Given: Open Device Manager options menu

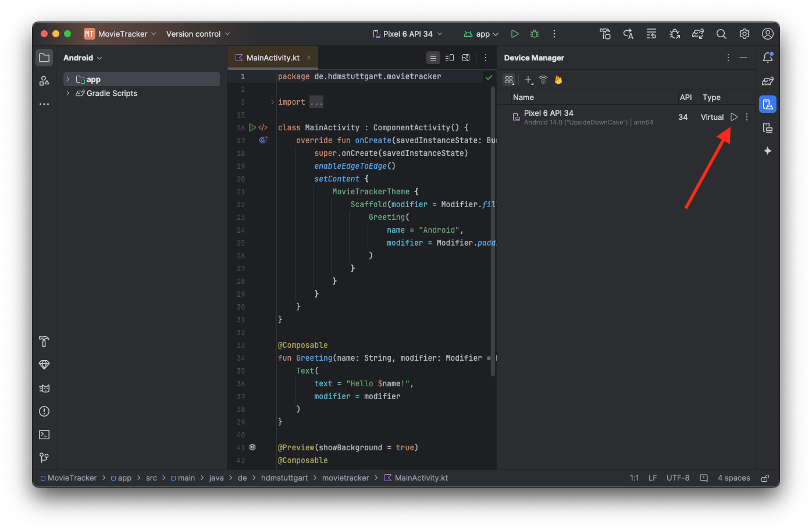Looking at the screenshot, I should coord(728,58).
